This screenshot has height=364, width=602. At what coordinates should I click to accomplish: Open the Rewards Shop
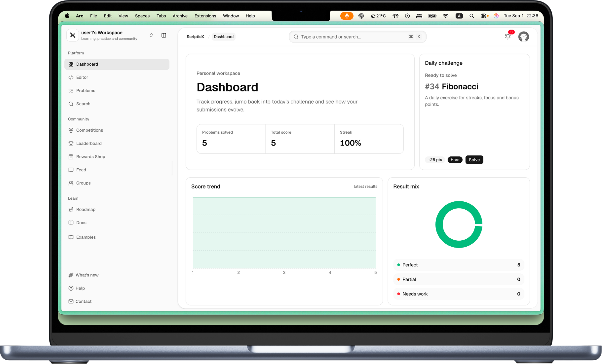pos(117,156)
